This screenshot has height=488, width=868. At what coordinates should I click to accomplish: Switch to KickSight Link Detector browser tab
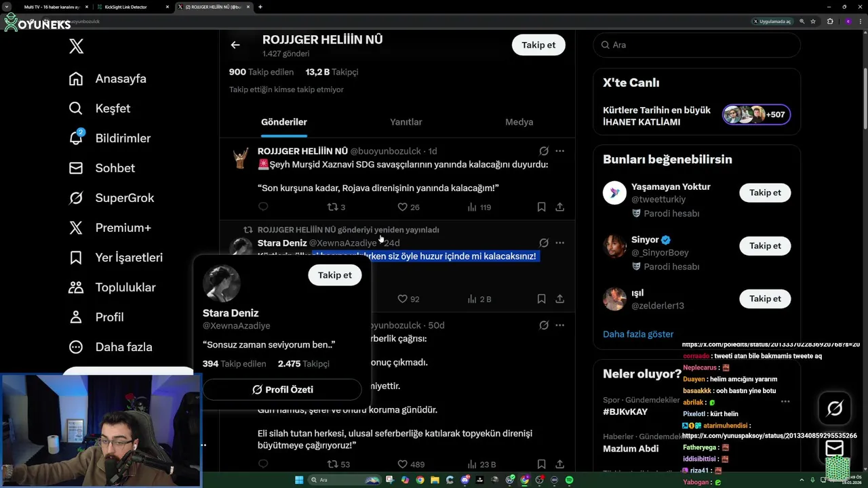[x=132, y=7]
